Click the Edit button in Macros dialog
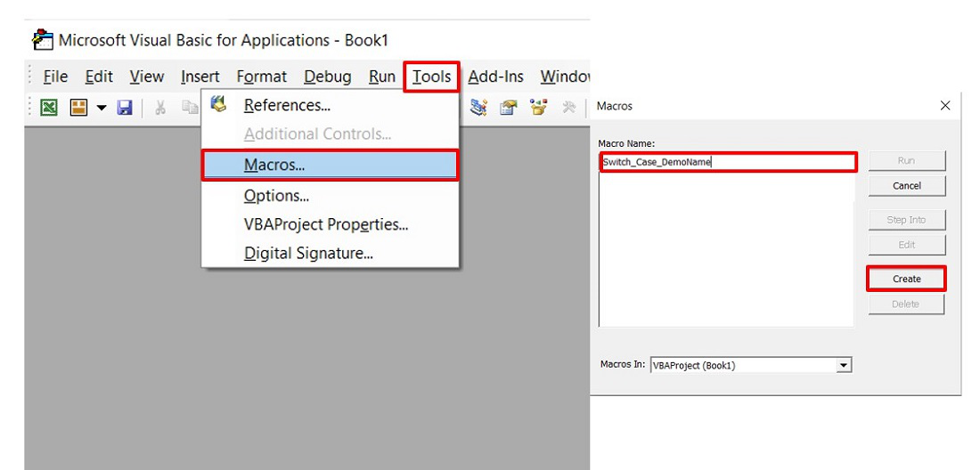 coord(906,245)
